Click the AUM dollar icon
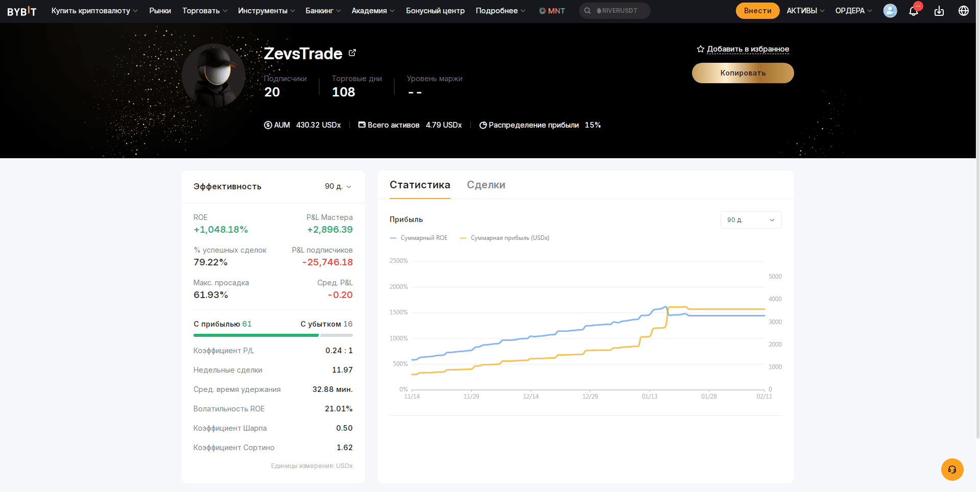This screenshot has height=492, width=980. tap(268, 125)
